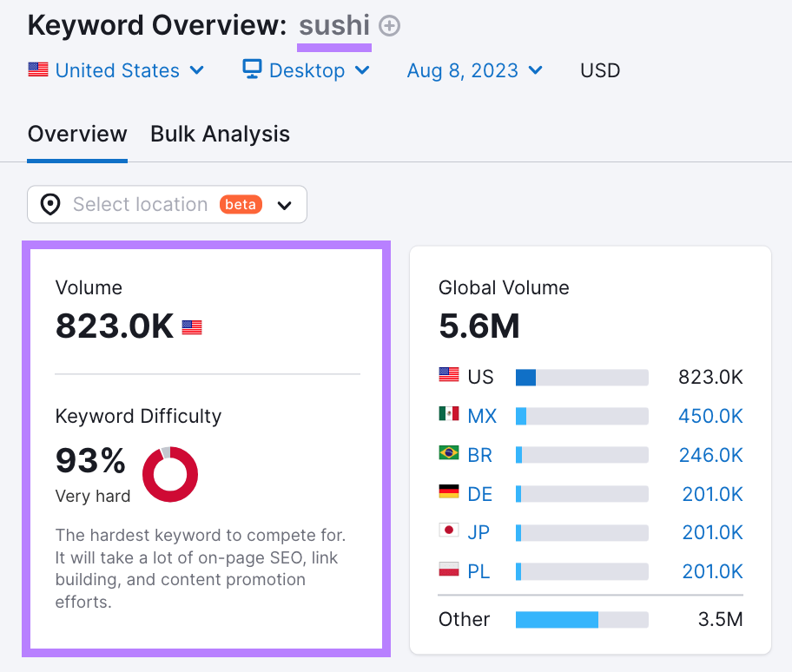The image size is (792, 672).
Task: Click the JP 201.0K volume link
Action: (712, 533)
